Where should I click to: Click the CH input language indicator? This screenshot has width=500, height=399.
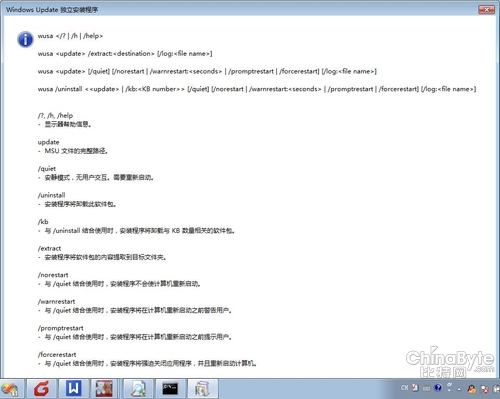(x=405, y=388)
